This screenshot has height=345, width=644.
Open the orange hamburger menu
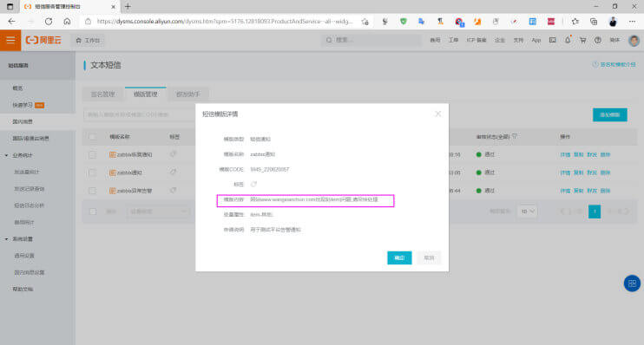[10, 40]
